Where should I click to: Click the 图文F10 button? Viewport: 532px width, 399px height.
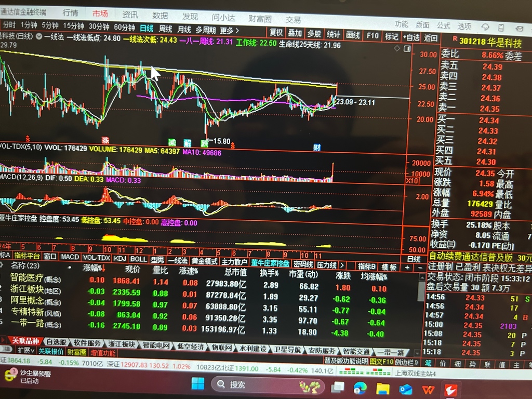pyautogui.click(x=381, y=362)
